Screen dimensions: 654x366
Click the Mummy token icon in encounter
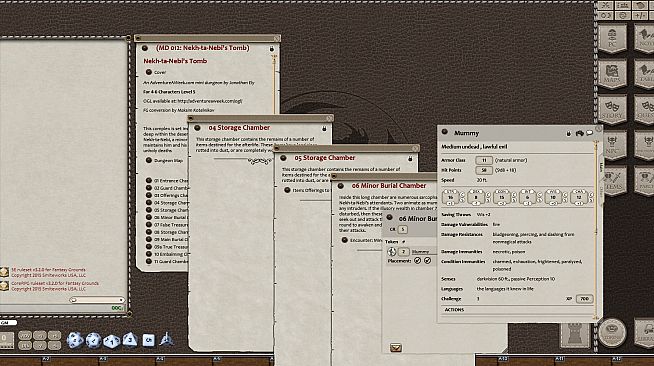(x=391, y=251)
